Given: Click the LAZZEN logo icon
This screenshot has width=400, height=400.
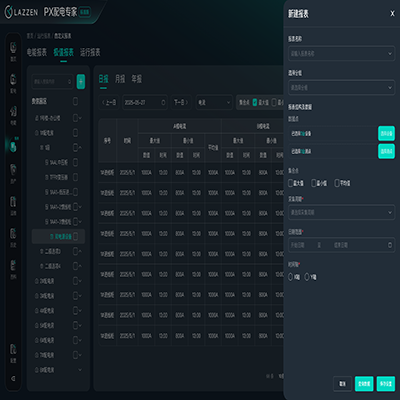Looking at the screenshot, I should (8, 12).
